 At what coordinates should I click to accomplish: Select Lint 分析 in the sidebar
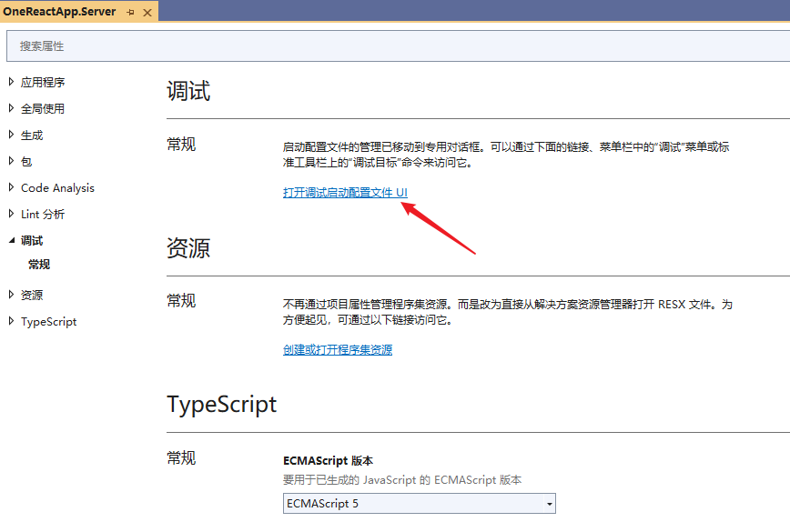click(43, 215)
